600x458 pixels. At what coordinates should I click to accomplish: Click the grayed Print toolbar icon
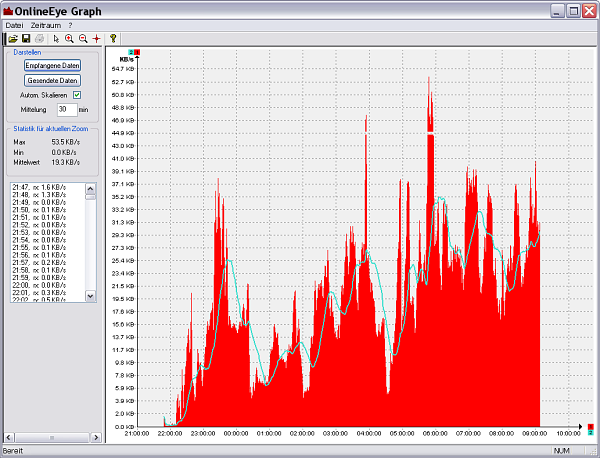[x=39, y=37]
